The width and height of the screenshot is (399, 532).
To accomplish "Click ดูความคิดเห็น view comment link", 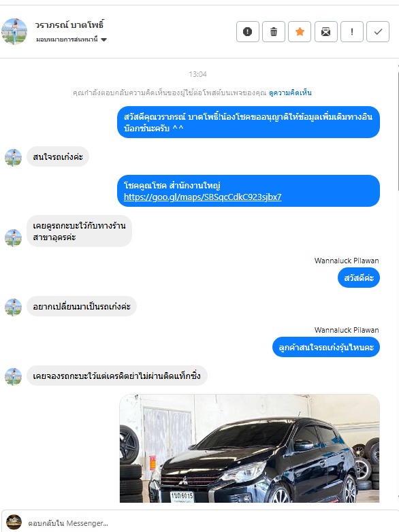I will coord(290,93).
